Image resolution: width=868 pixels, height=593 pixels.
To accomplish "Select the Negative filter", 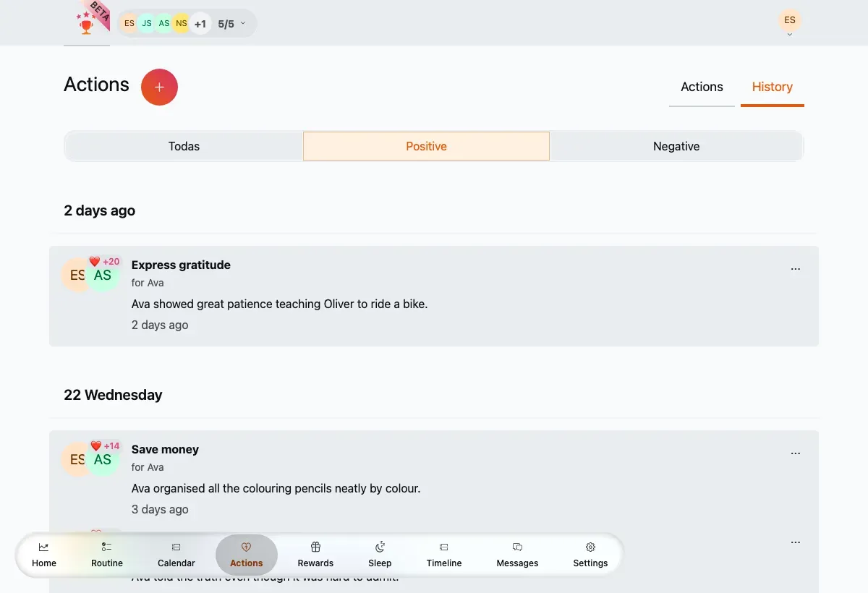I will (x=676, y=146).
